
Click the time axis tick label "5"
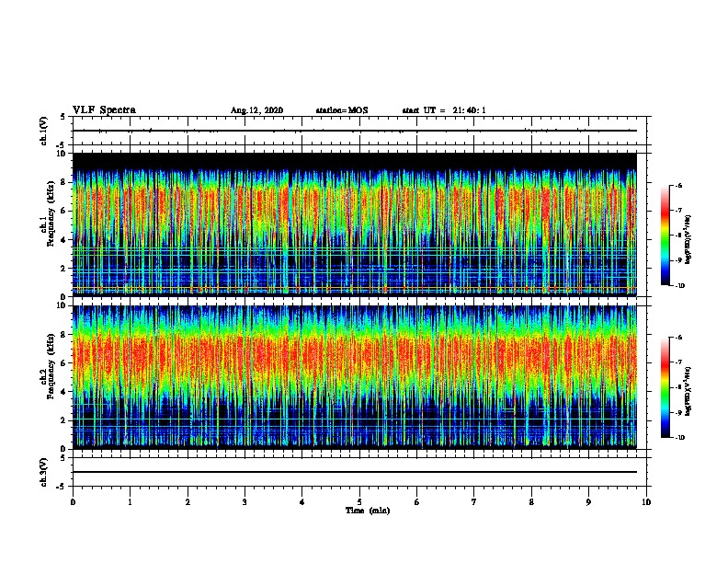359,502
